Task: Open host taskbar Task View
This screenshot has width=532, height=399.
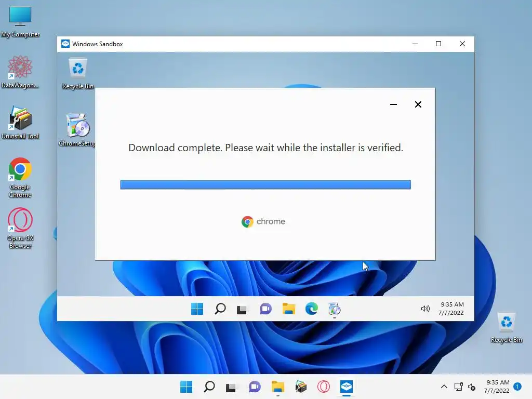Action: coord(231,387)
